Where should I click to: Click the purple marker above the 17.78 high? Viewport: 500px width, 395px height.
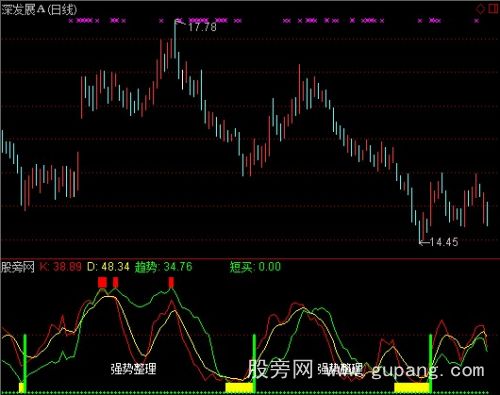point(179,21)
